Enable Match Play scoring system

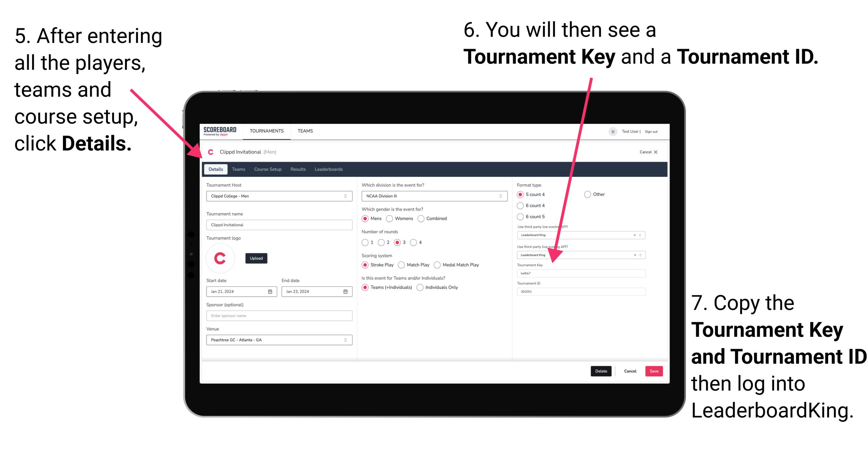pyautogui.click(x=403, y=264)
